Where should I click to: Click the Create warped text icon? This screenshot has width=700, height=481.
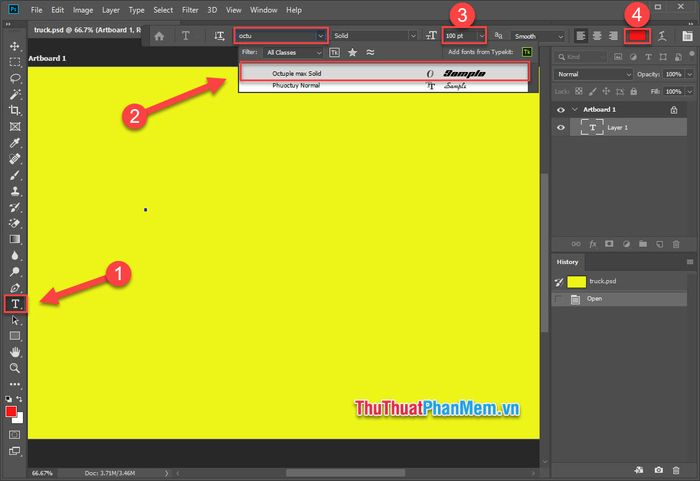(659, 35)
